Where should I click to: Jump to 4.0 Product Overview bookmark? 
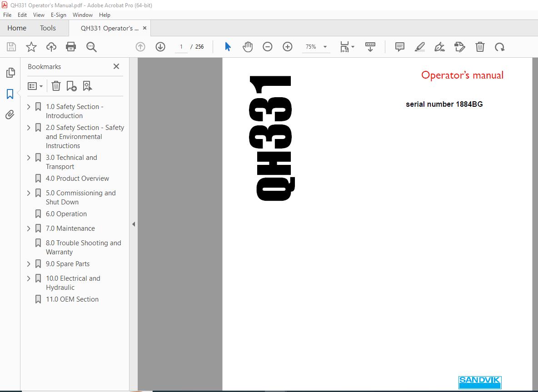[77, 179]
